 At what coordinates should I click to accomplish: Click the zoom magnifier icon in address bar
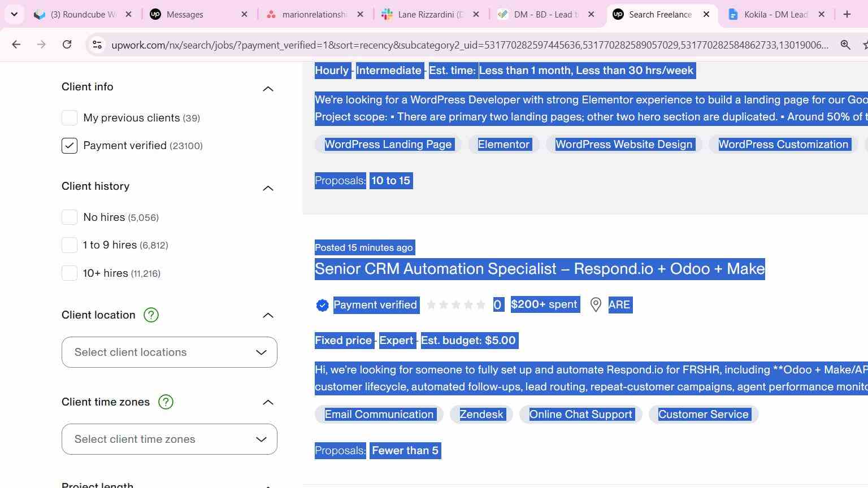[x=845, y=45]
